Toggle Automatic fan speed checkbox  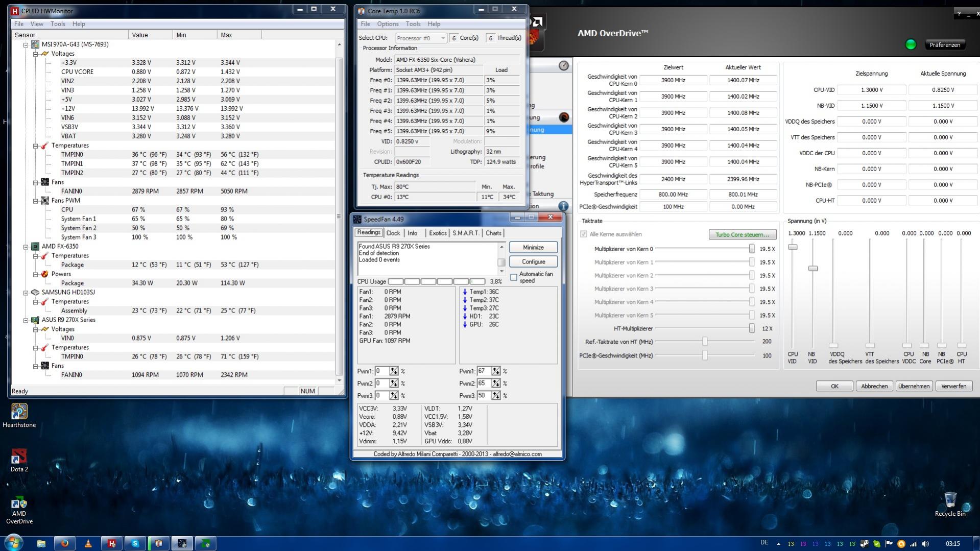[x=514, y=277]
